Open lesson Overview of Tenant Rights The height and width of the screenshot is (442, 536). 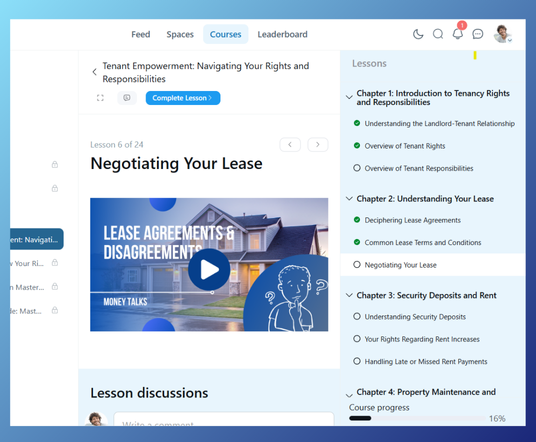pos(405,146)
